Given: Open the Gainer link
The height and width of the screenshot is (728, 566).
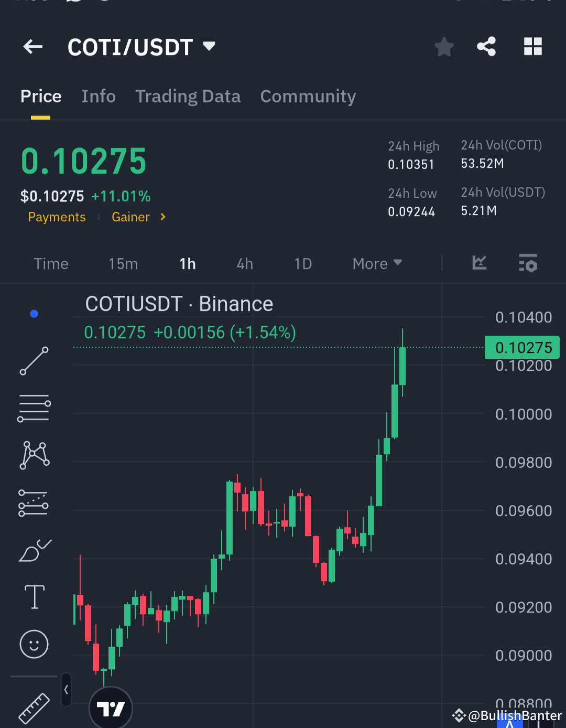Looking at the screenshot, I should 130,217.
